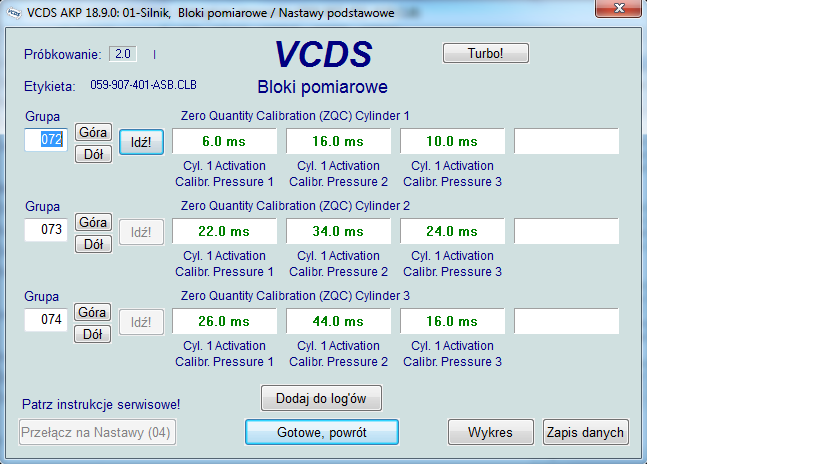This screenshot has width=819, height=464.
Task: Click the Zapis danych button
Action: pyautogui.click(x=585, y=432)
